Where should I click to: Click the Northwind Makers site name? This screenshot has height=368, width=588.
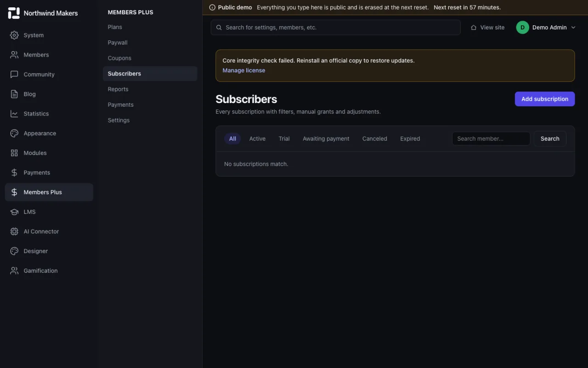[x=51, y=13]
